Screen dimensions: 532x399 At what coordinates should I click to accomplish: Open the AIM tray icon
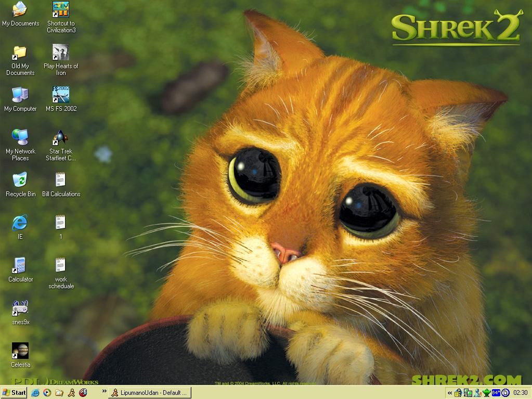coord(458,393)
